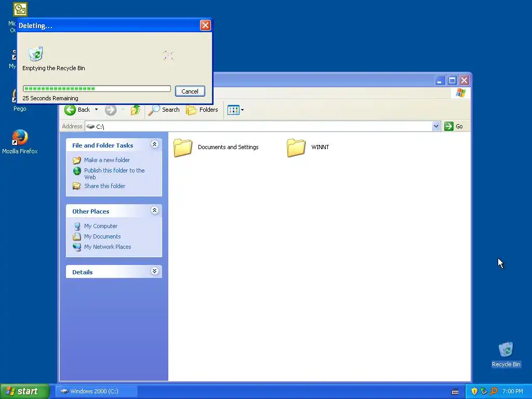Click the My Network Places icon

[77, 247]
